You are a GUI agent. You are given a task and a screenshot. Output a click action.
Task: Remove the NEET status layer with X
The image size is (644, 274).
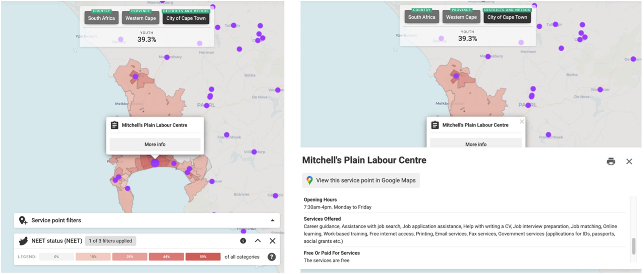coord(272,241)
